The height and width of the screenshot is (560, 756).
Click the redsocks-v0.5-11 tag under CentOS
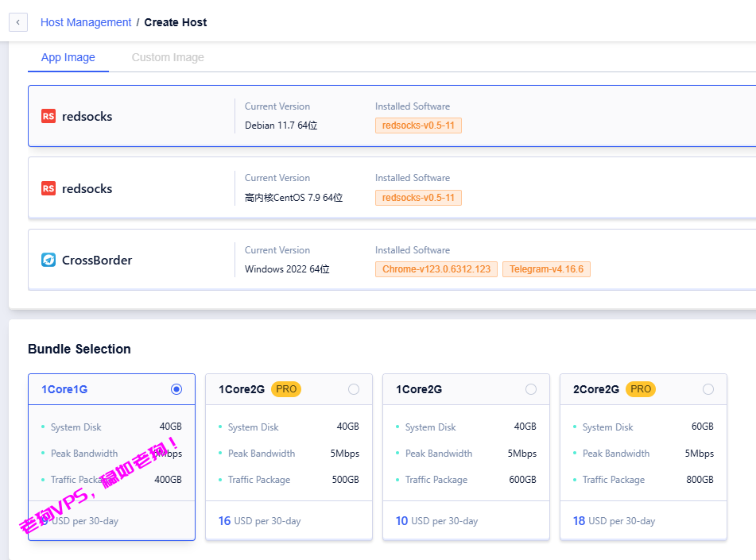(418, 197)
